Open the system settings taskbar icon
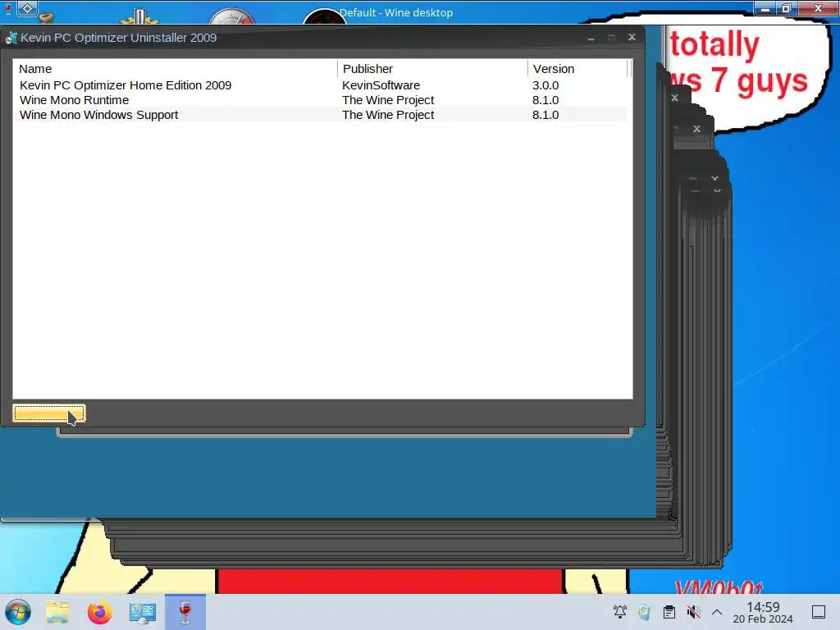This screenshot has height=630, width=840. (x=143, y=612)
